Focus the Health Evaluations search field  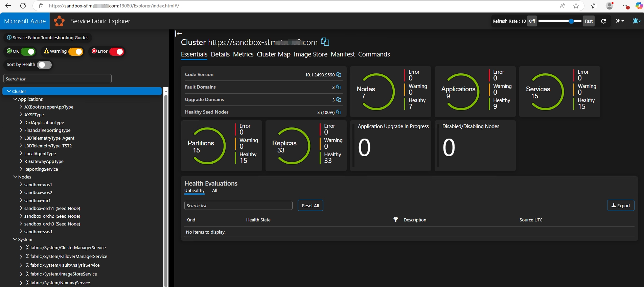pyautogui.click(x=238, y=206)
